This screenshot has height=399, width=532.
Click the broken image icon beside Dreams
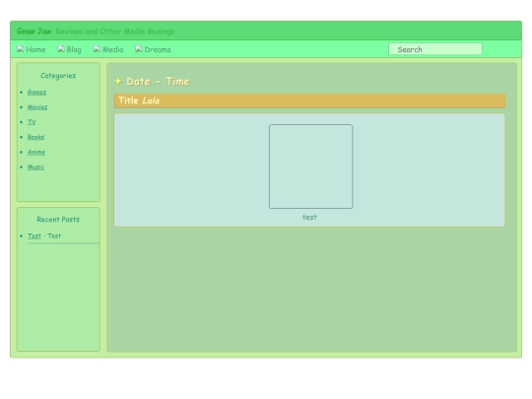point(139,49)
